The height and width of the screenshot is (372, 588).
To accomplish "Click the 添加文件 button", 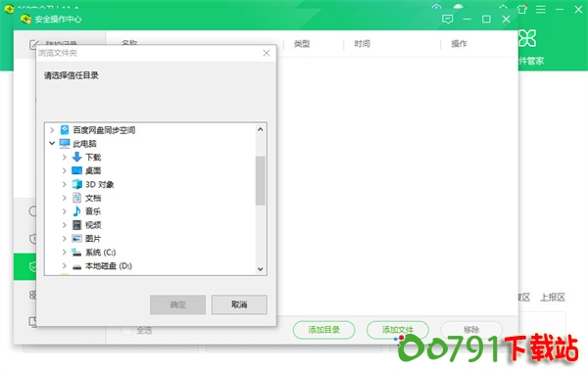I will coord(398,330).
